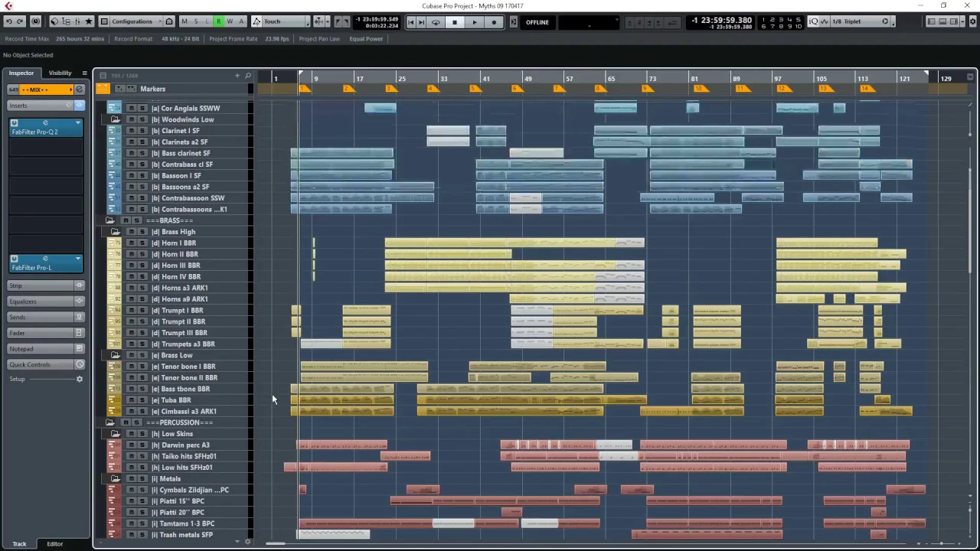Viewport: 980px width, 551px height.
Task: Toggle the left zone layout icon
Action: (932, 21)
